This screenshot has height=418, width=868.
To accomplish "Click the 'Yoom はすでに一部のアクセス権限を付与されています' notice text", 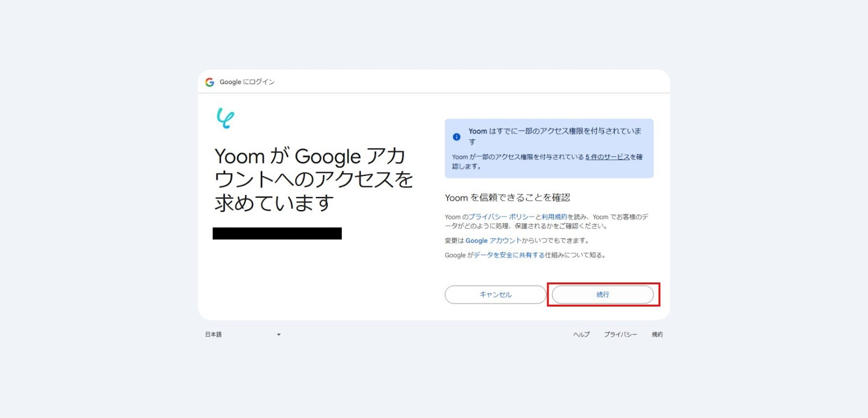I will pos(555,136).
